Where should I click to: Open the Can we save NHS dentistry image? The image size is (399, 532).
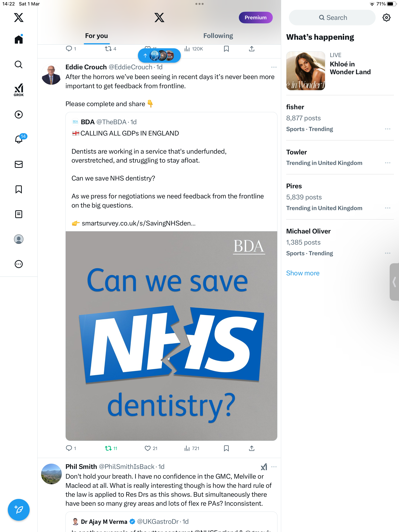pyautogui.click(x=171, y=336)
